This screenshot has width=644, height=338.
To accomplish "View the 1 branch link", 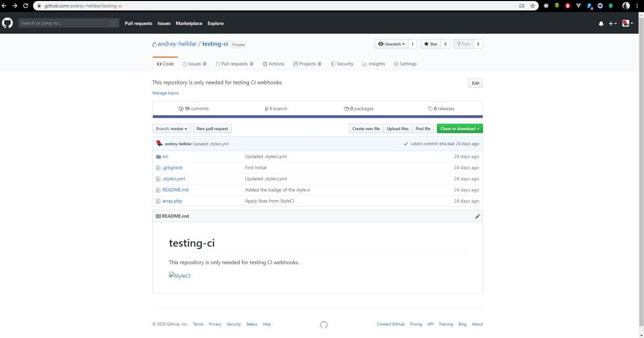I will [x=276, y=109].
